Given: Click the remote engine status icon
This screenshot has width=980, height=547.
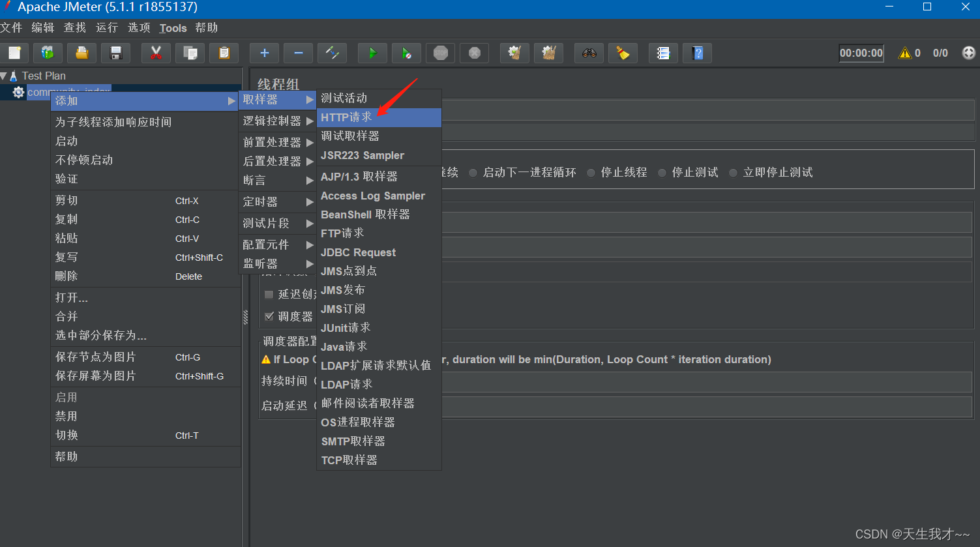Looking at the screenshot, I should [x=969, y=53].
